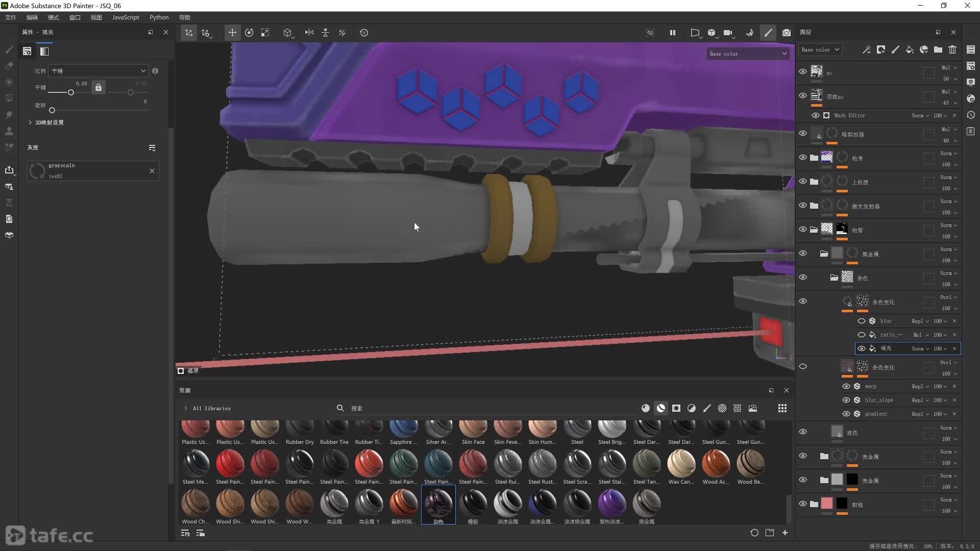Expand the All libraries tree
Viewport: 980px width, 551px height.
click(x=186, y=408)
